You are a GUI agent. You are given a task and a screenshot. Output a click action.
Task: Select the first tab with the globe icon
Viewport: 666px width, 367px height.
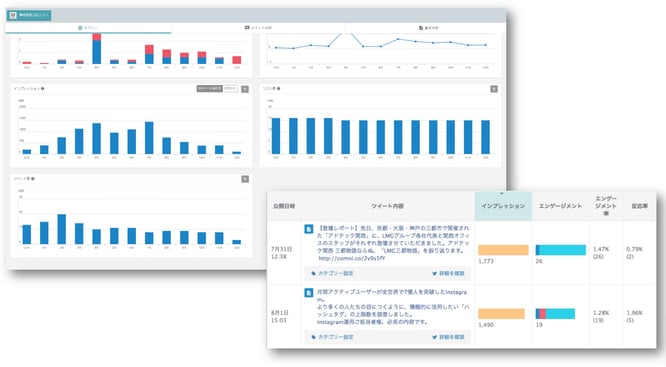point(88,28)
